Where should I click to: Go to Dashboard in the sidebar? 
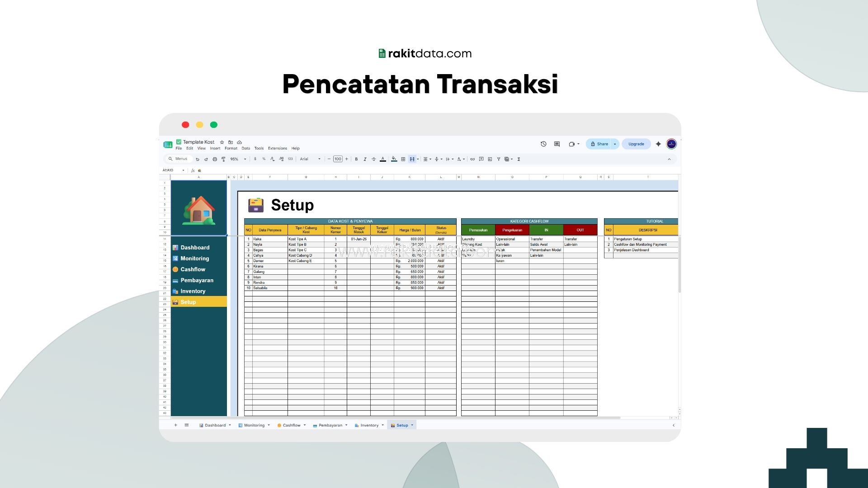pyautogui.click(x=195, y=248)
